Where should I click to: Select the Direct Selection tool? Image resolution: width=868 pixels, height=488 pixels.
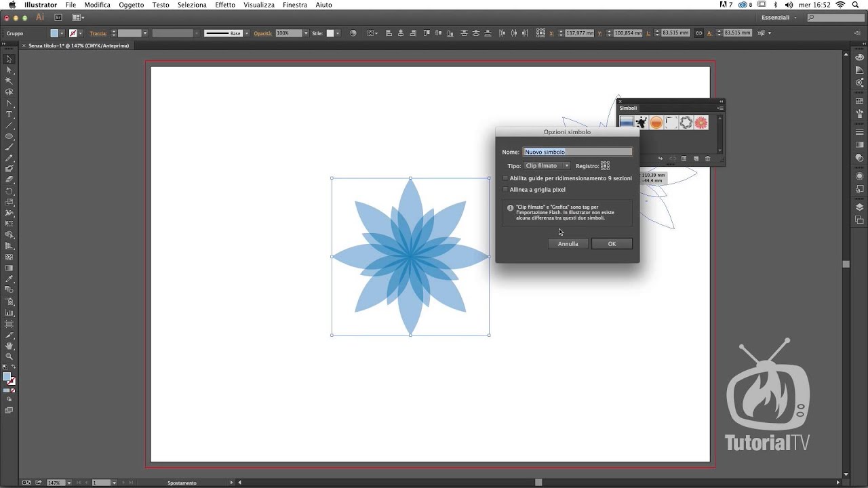9,70
